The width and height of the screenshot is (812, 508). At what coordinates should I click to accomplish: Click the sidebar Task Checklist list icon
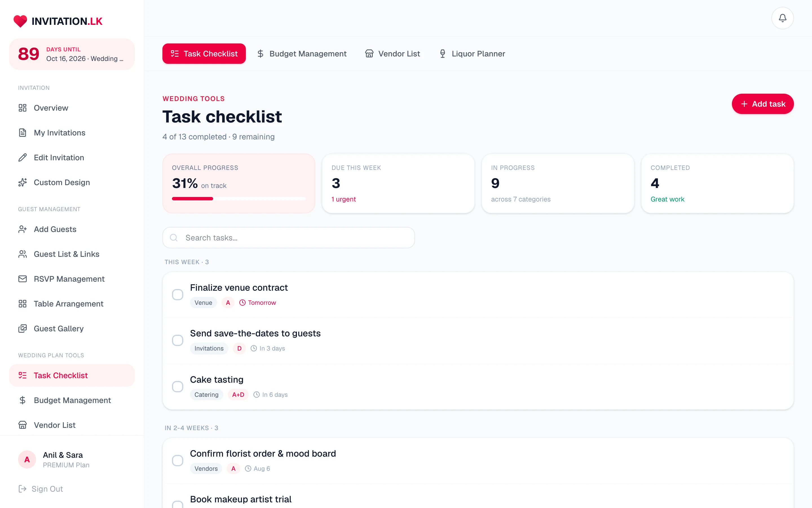click(23, 375)
